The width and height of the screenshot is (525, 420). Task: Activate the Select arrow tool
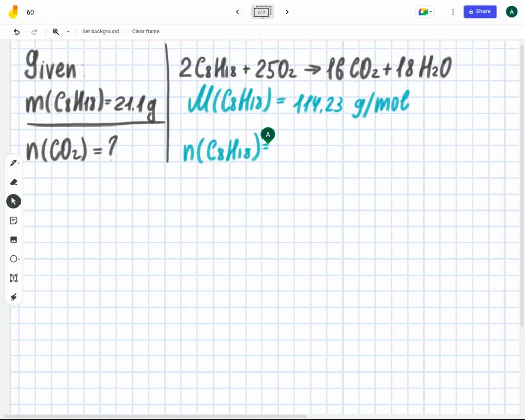(x=13, y=201)
